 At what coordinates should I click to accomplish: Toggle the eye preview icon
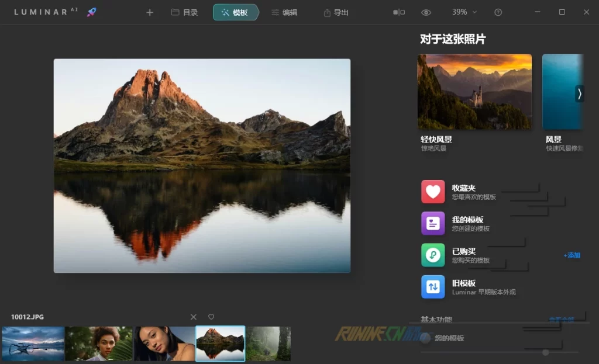coord(426,12)
